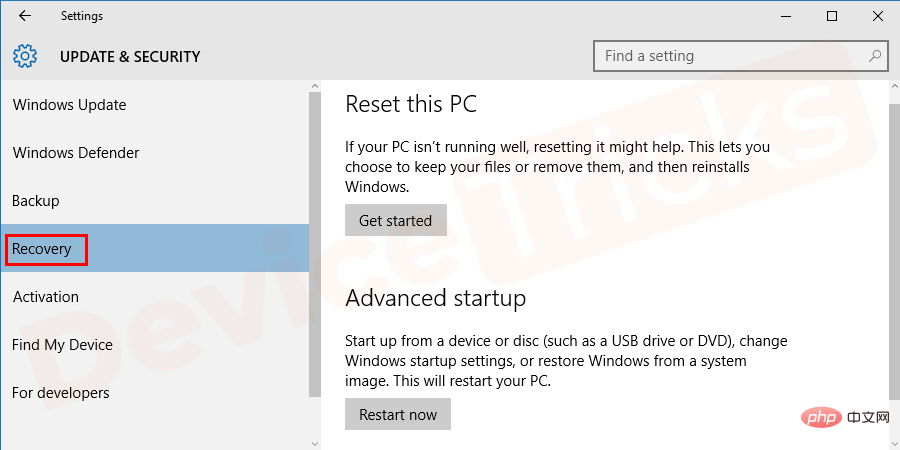Close the Settings window
Viewport: 900px width, 450px height.
click(878, 16)
